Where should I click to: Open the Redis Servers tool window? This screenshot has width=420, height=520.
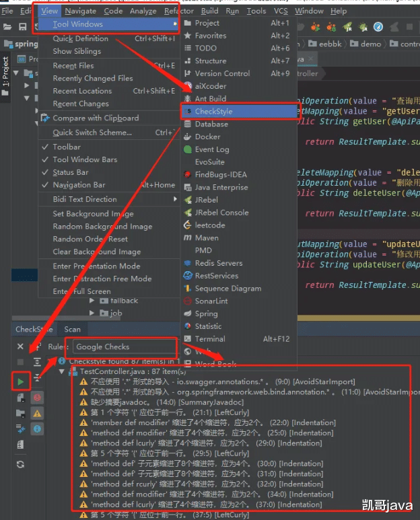click(x=238, y=263)
